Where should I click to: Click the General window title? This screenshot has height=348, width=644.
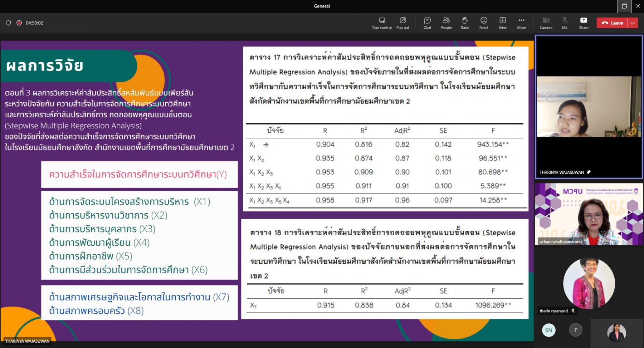click(x=322, y=6)
